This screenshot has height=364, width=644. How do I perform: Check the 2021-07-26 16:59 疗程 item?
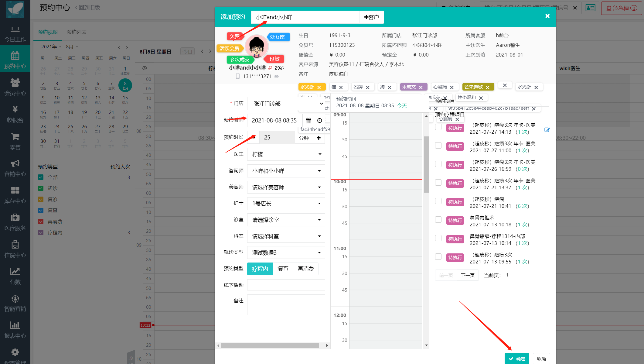coord(438,164)
